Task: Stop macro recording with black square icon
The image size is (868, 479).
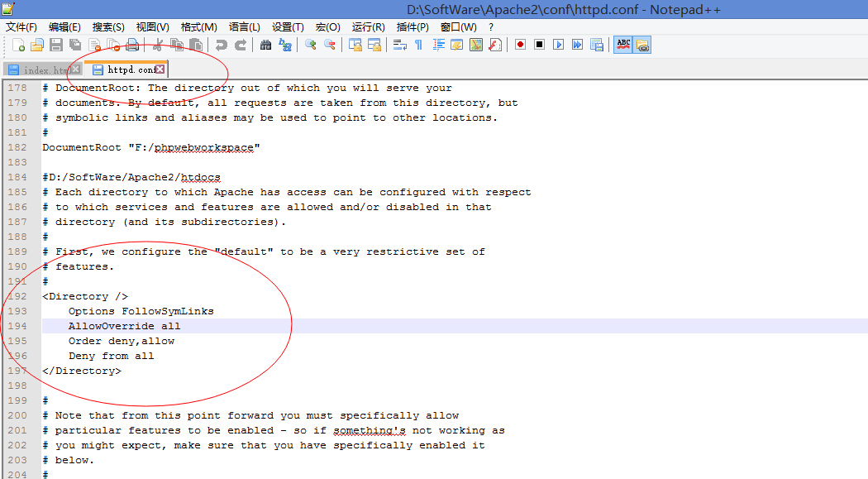Action: click(539, 45)
